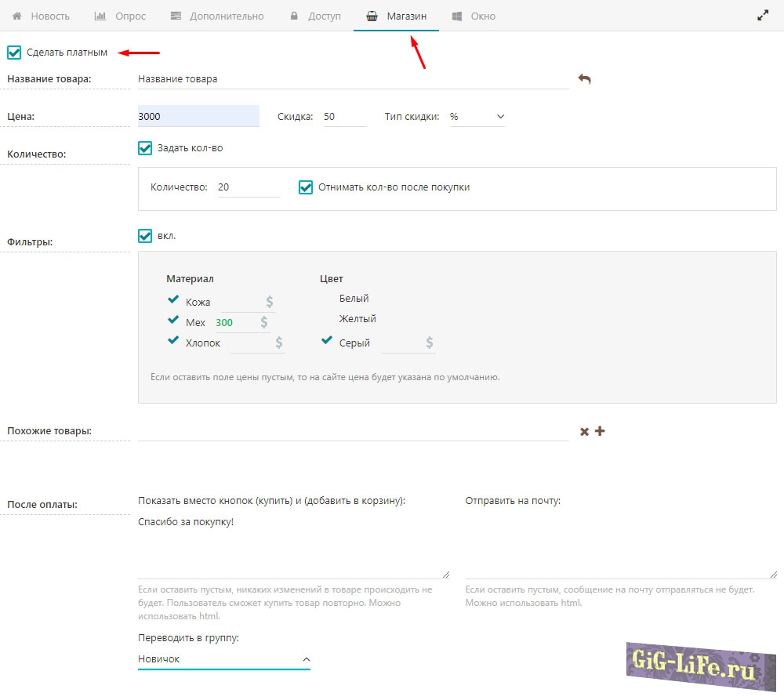
Task: Click the expand fullscreen icon
Action: [762, 16]
